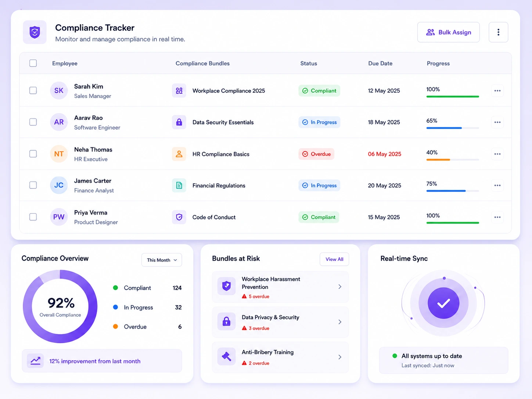Open the This Month period dropdown
532x399 pixels.
[162, 260]
